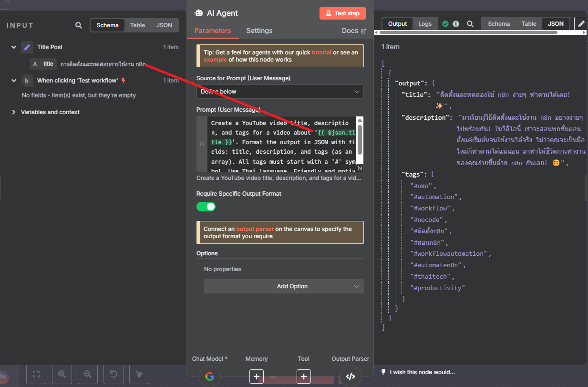Click the "tags" key in JSON output
Image resolution: width=588 pixels, height=387 pixels.
(414, 174)
